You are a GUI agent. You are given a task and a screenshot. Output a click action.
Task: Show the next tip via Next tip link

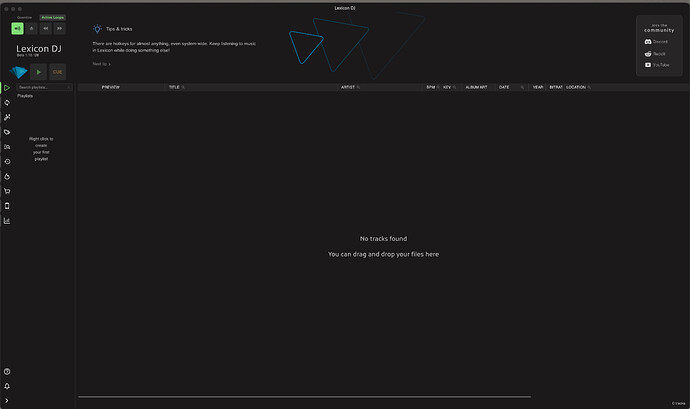tap(101, 64)
